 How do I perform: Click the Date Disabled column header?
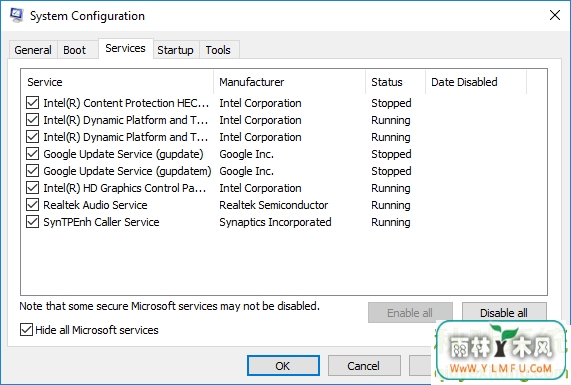476,82
